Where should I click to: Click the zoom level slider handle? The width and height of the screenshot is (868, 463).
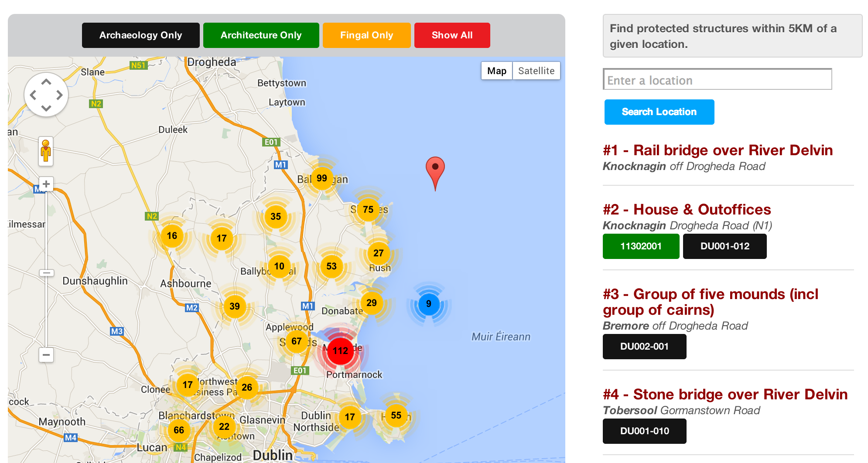point(46,273)
